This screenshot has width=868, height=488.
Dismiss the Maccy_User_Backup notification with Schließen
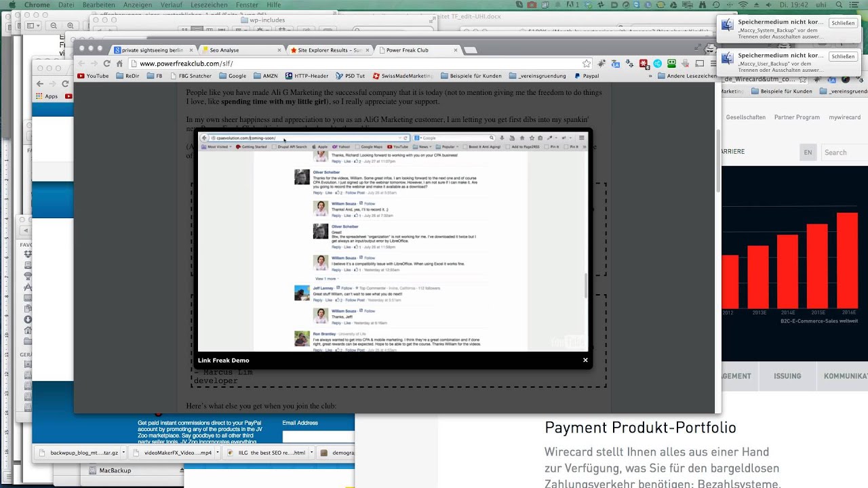click(843, 57)
